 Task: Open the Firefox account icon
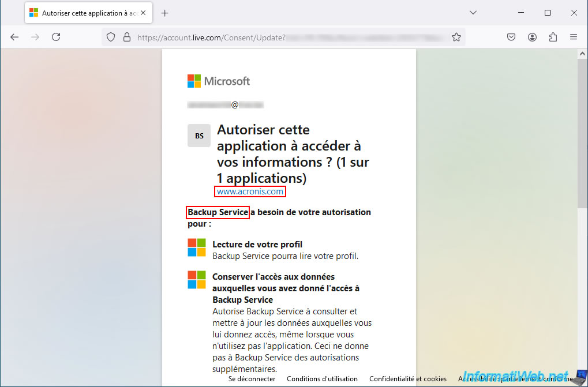[532, 37]
